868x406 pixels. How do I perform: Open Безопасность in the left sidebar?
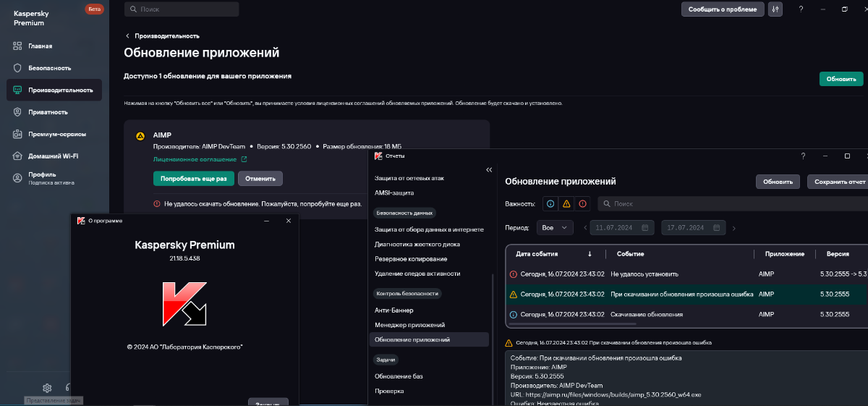49,68
